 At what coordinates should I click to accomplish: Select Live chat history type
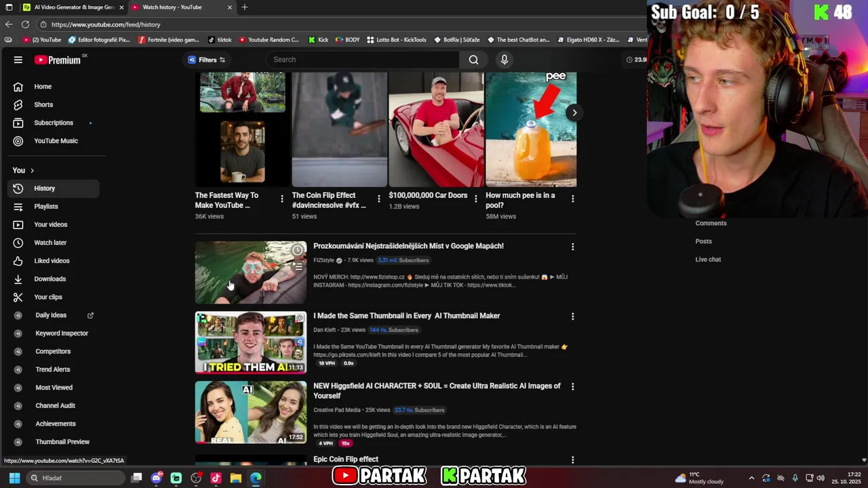point(708,260)
